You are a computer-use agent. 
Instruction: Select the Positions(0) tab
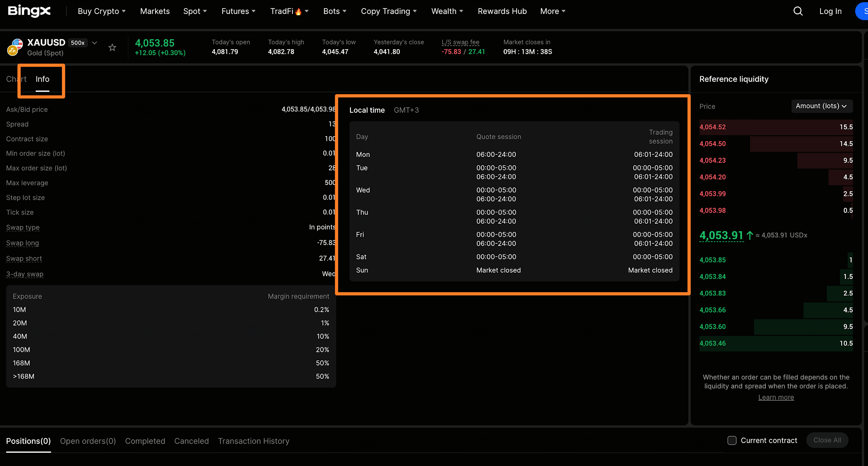(x=28, y=441)
